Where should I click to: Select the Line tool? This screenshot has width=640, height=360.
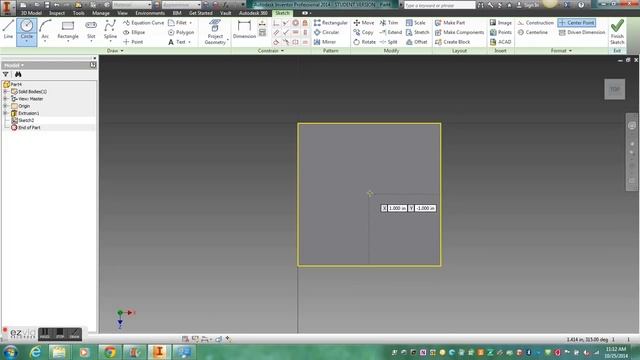point(8,29)
